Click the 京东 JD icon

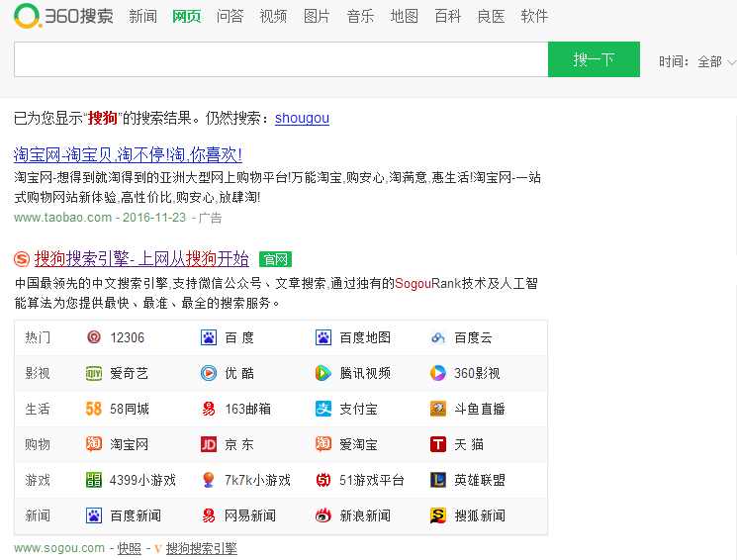[209, 444]
